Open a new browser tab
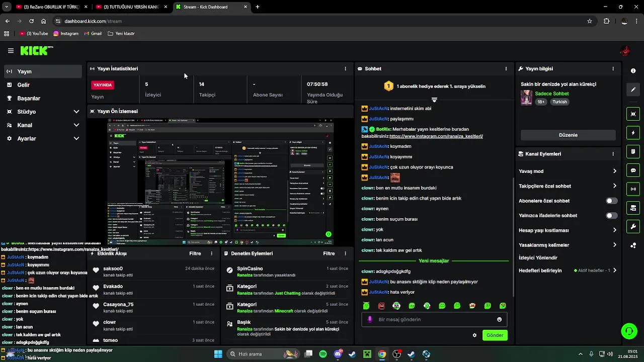 (258, 7)
